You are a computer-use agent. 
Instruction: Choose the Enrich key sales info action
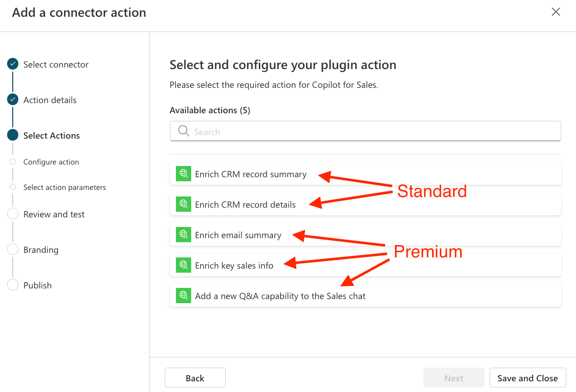coord(365,265)
